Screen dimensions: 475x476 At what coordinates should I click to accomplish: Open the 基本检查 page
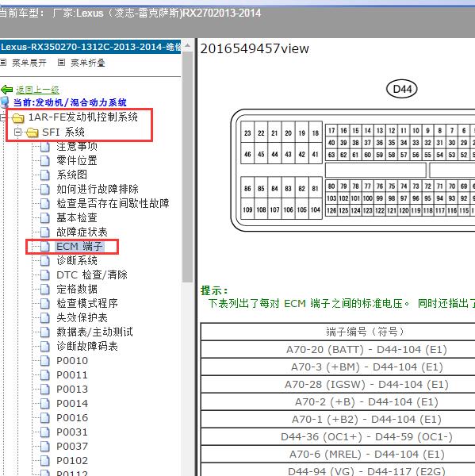(77, 217)
